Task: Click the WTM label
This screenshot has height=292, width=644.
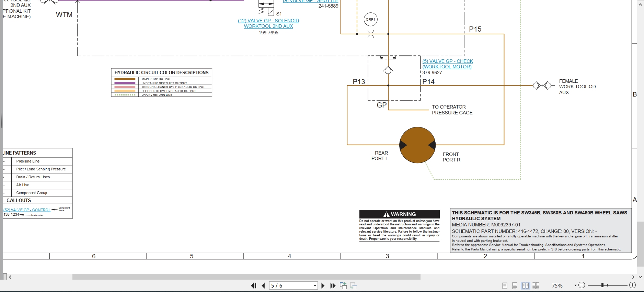Action: tap(64, 15)
